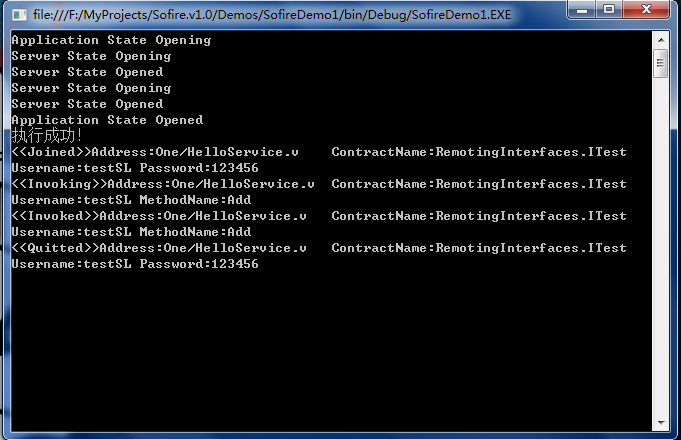This screenshot has width=681, height=440.
Task: Click the scrollbar up arrow
Action: pos(660,39)
